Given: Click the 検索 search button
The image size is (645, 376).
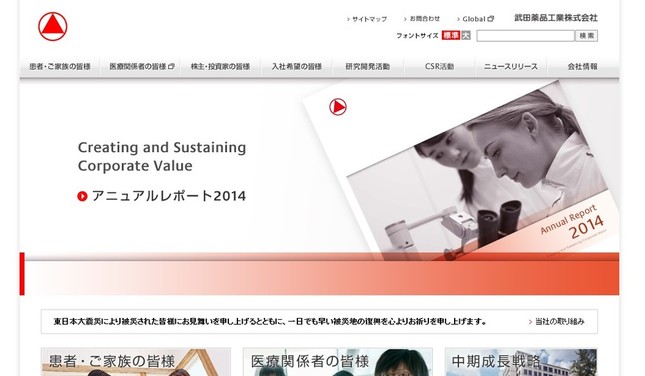Looking at the screenshot, I should coord(587,36).
